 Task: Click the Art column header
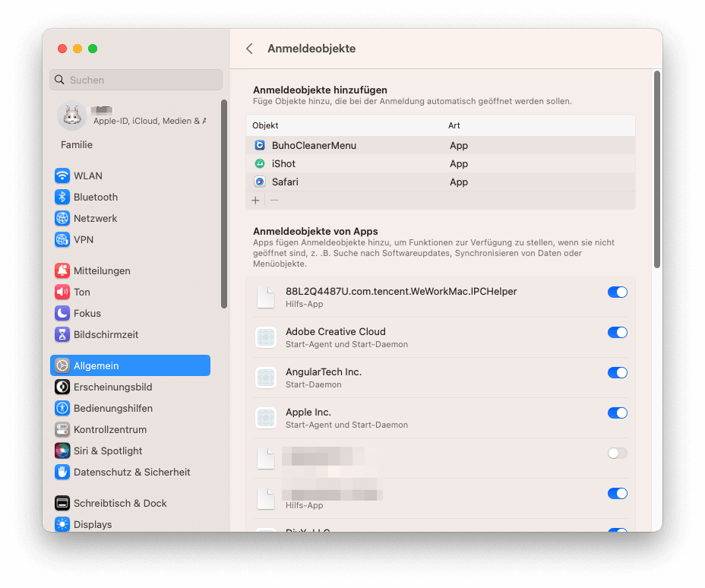[x=454, y=125]
